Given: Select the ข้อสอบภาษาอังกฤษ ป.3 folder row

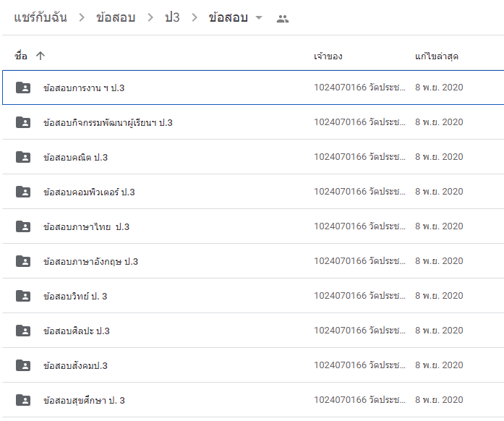Looking at the screenshot, I should [253, 261].
